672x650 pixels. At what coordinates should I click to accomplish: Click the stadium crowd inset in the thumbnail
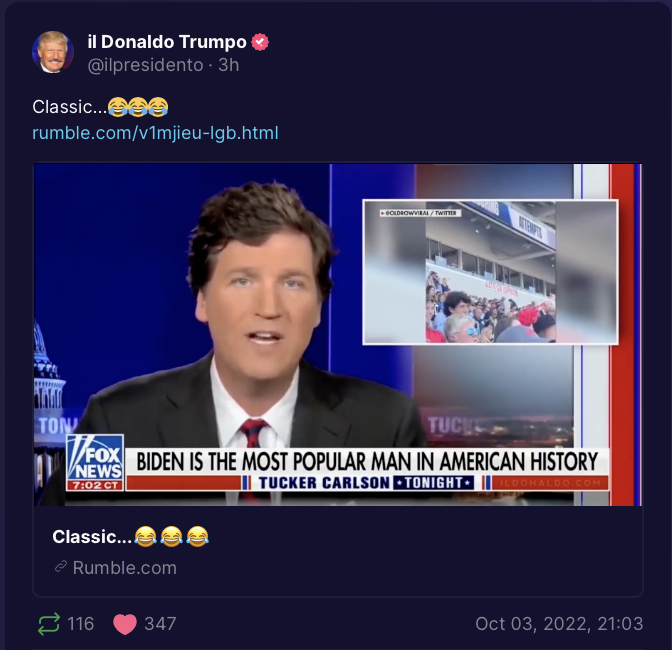click(490, 272)
